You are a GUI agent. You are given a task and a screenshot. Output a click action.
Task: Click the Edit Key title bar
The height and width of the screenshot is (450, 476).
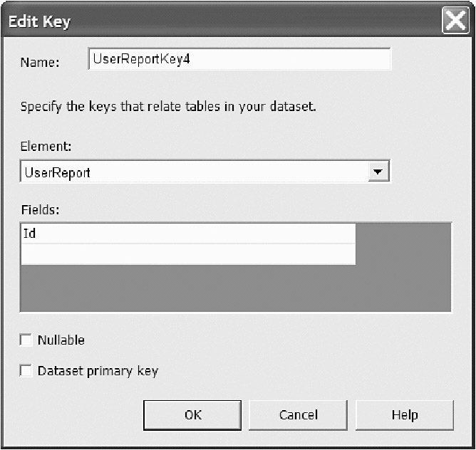[x=214, y=21]
